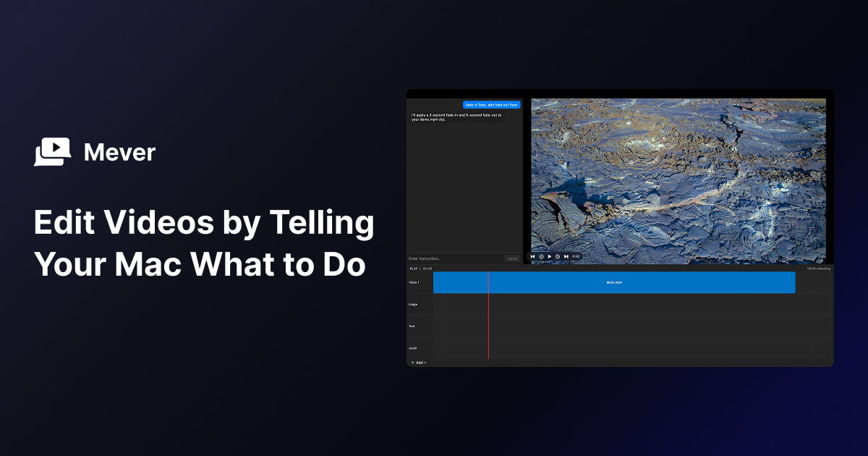
Task: Select the Video 1 track label
Action: [414, 282]
